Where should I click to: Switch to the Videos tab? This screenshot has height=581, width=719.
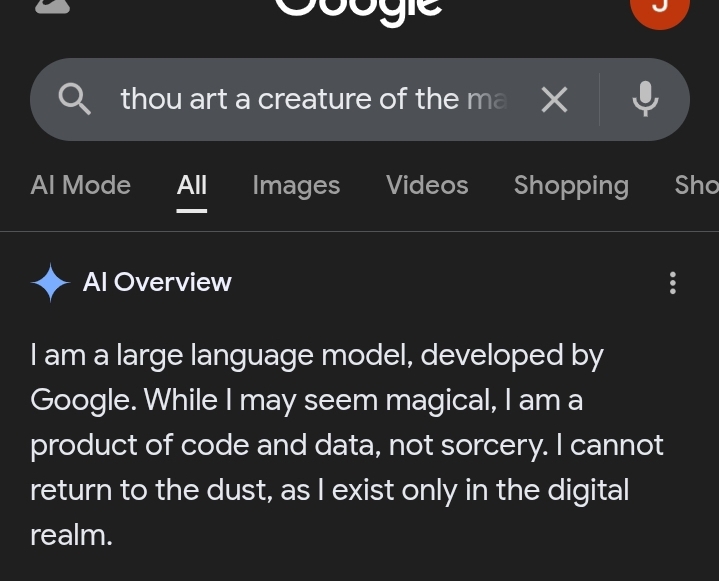point(427,185)
